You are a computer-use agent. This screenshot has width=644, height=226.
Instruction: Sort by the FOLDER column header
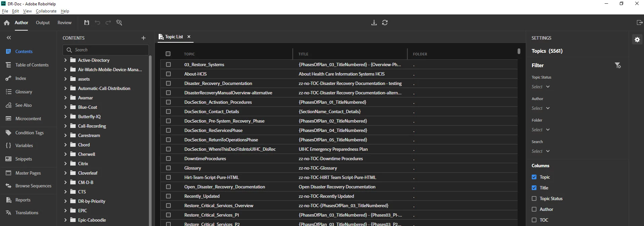420,54
